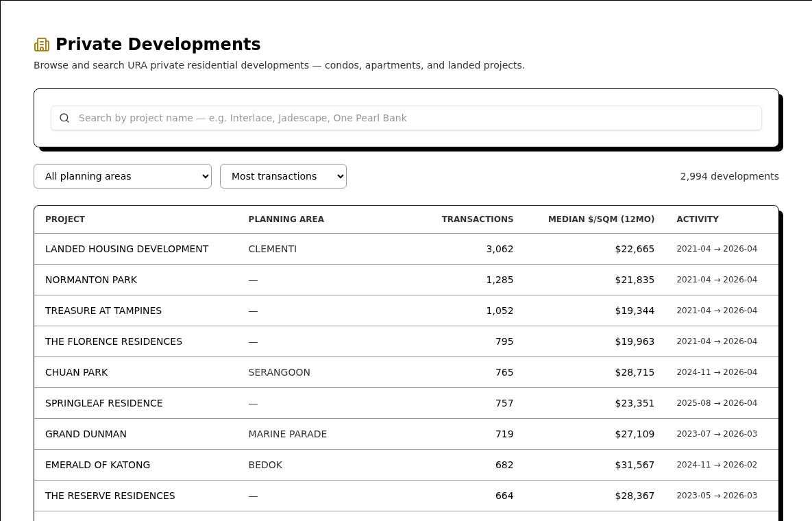Viewport: 812px width, 521px height.
Task: Click the PROJECT column header
Action: coord(65,219)
